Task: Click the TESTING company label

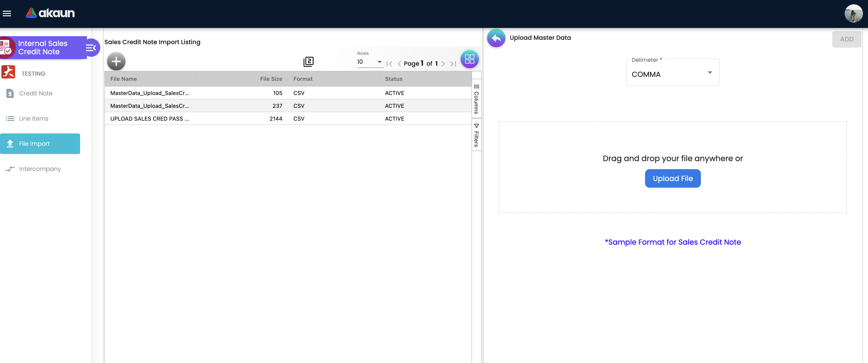Action: click(x=33, y=74)
